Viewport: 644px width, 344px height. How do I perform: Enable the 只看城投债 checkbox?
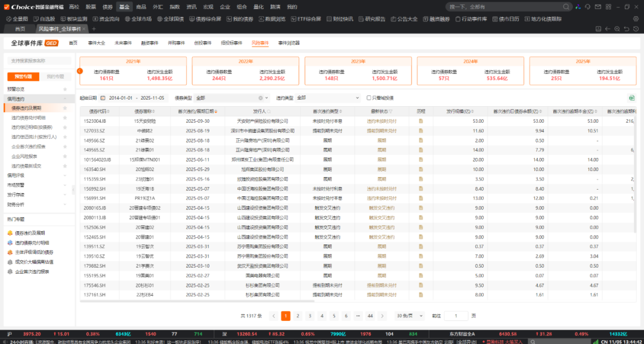click(369, 98)
